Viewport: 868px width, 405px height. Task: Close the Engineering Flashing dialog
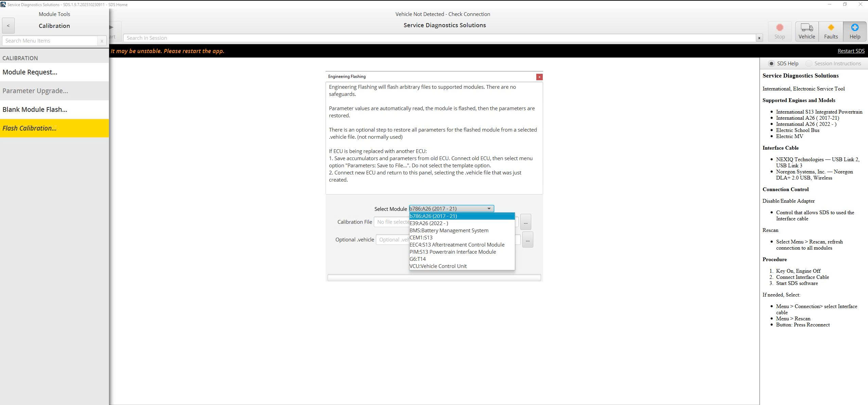click(x=539, y=77)
